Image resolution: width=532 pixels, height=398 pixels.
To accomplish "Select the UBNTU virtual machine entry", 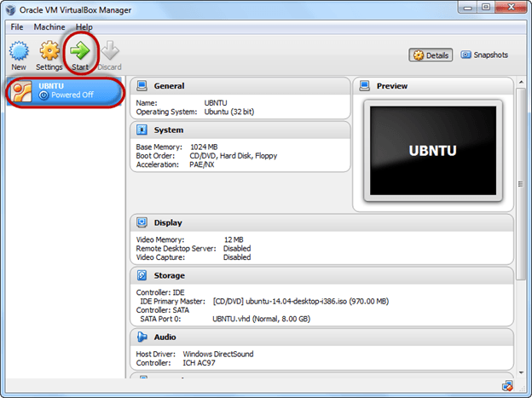I will coord(65,90).
